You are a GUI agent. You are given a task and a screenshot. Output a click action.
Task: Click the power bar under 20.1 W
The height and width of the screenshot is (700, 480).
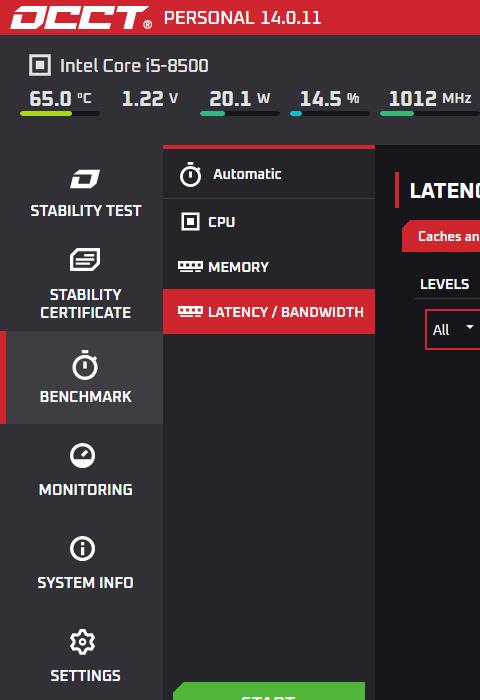(240, 113)
